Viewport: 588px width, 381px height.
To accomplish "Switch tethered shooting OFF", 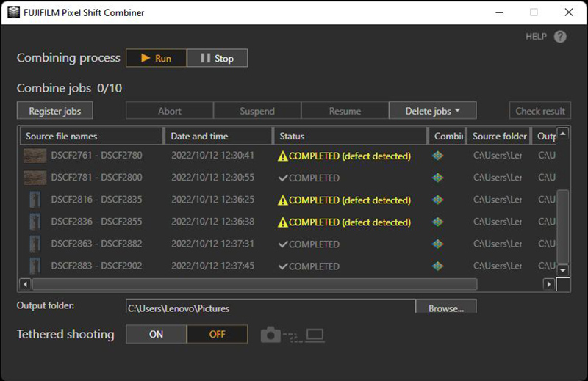I will pos(217,334).
